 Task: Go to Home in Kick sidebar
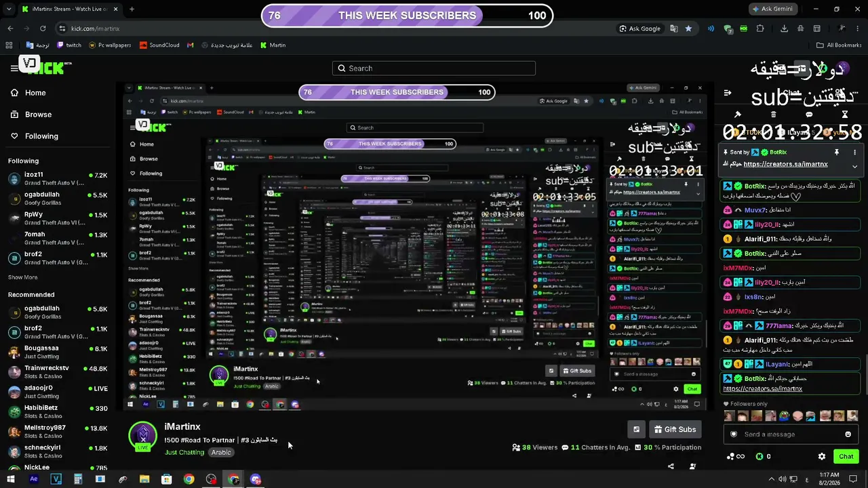coord(28,93)
